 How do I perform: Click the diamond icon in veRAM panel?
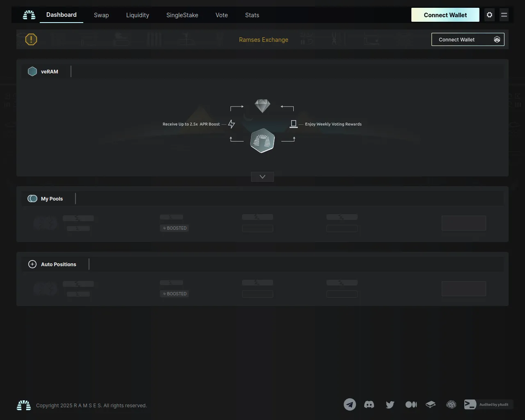262,106
